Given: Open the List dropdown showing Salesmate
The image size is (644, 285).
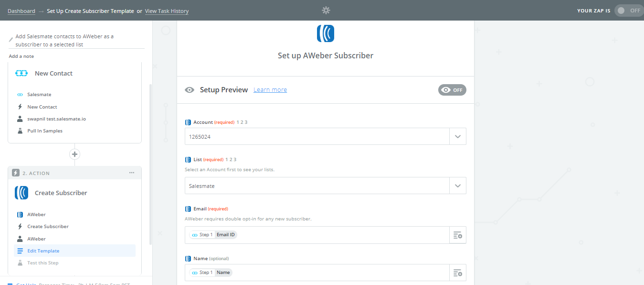Looking at the screenshot, I should coord(457,186).
